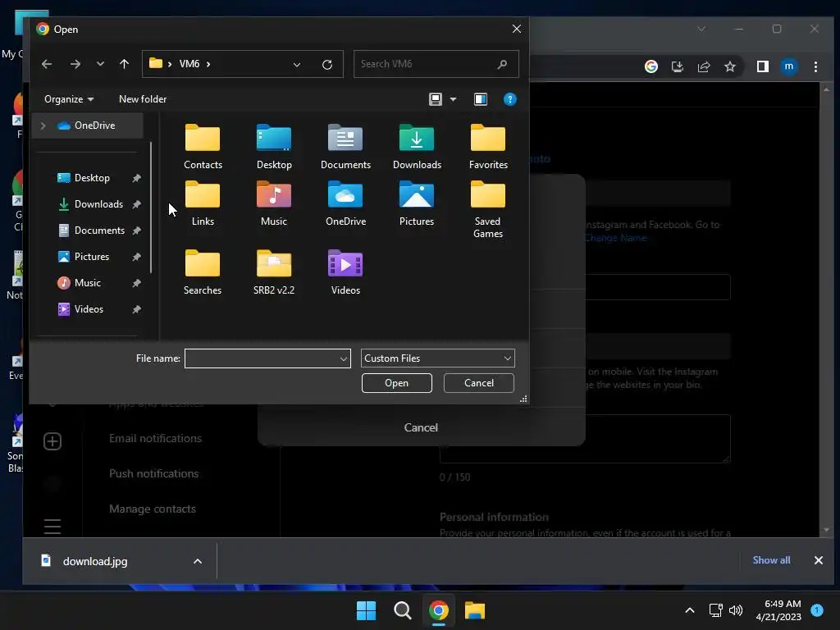Select Downloads in the navigation pane
840x630 pixels.
tap(98, 204)
